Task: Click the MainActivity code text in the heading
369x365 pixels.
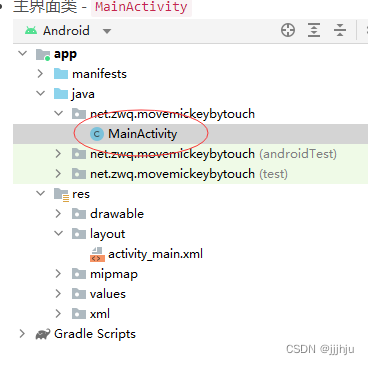Action: tap(141, 7)
